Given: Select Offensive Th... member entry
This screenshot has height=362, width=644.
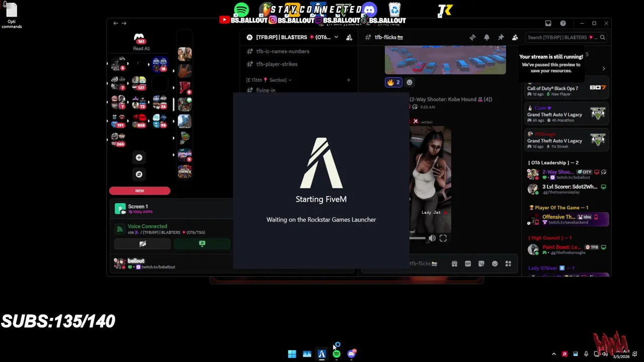Looking at the screenshot, I should click(x=566, y=219).
